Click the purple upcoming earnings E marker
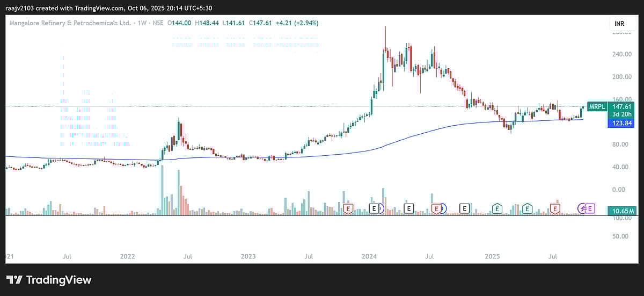The height and width of the screenshot is (296, 644). [x=590, y=208]
